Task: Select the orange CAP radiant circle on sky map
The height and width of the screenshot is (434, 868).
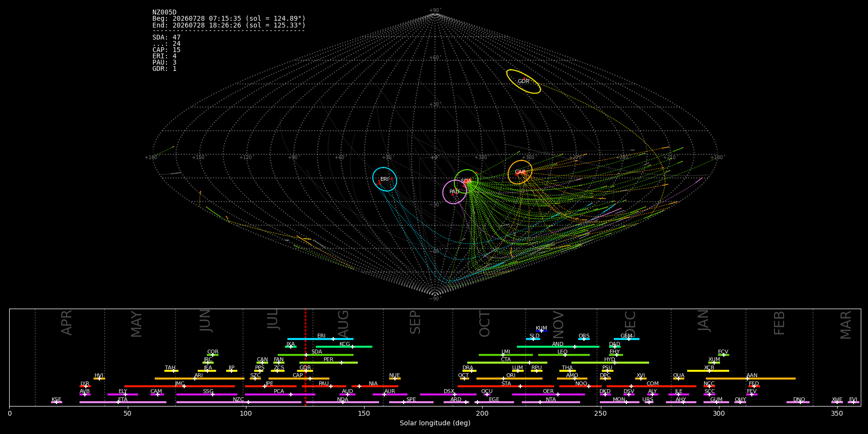Action: (520, 172)
